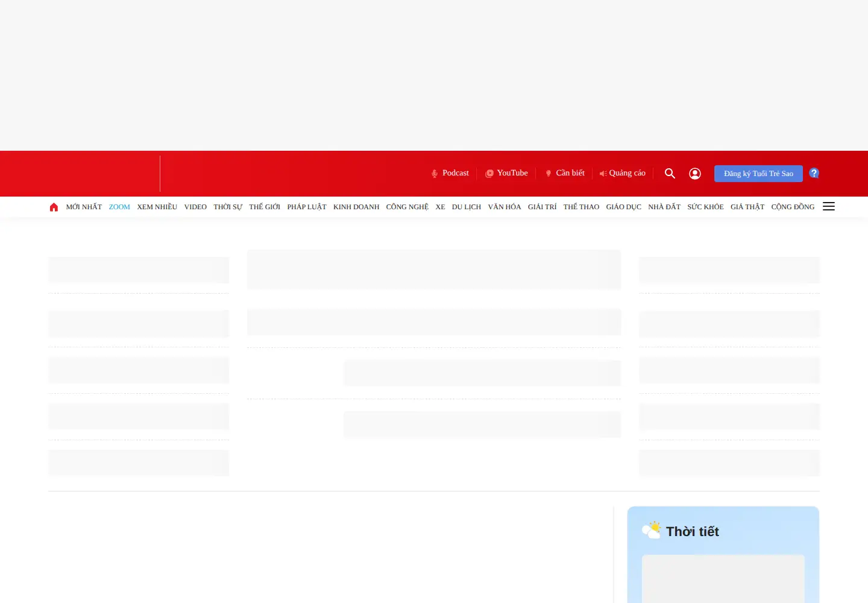Viewport: 868px width, 603px height.
Task: Open the Podcast link
Action: click(450, 173)
